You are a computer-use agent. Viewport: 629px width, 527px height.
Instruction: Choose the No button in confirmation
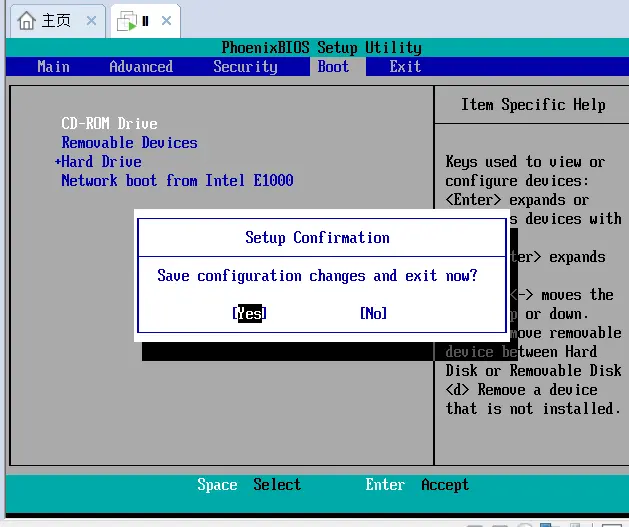pos(373,313)
